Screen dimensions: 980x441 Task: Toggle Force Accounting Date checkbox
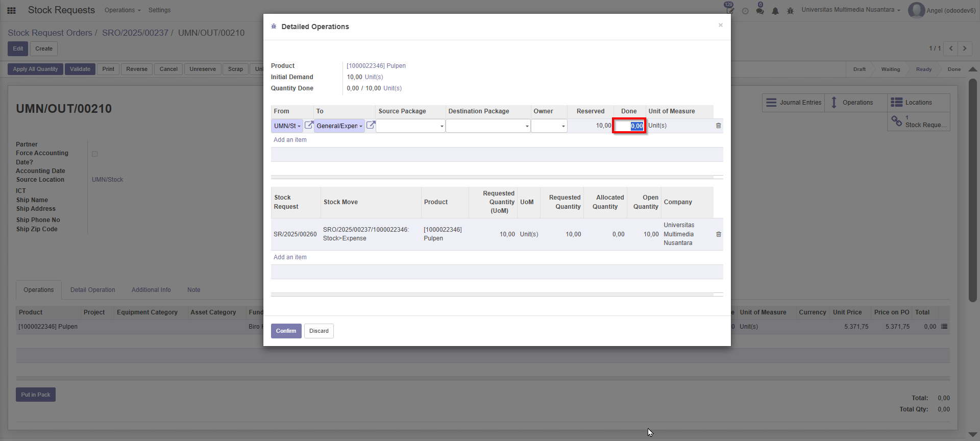click(94, 154)
